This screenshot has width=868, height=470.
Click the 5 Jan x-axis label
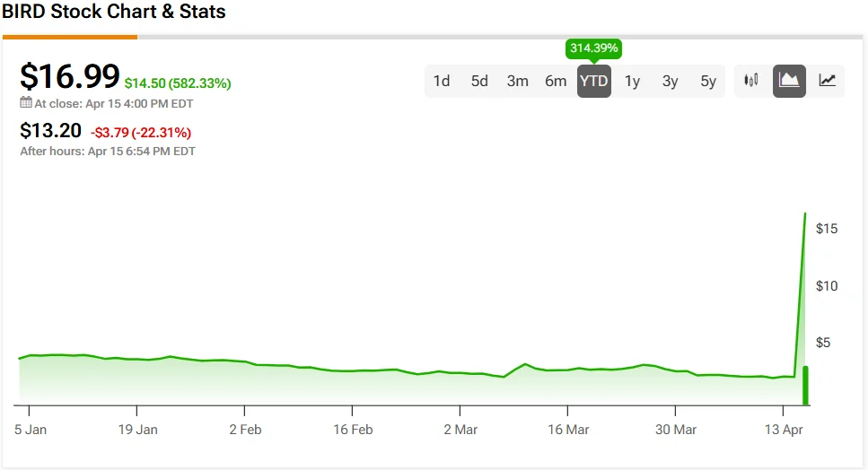31,430
